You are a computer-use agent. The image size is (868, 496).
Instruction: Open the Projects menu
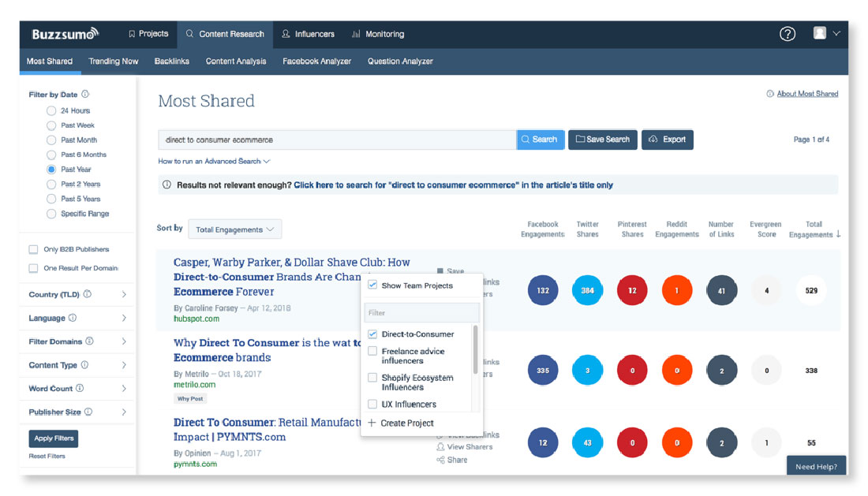[148, 34]
